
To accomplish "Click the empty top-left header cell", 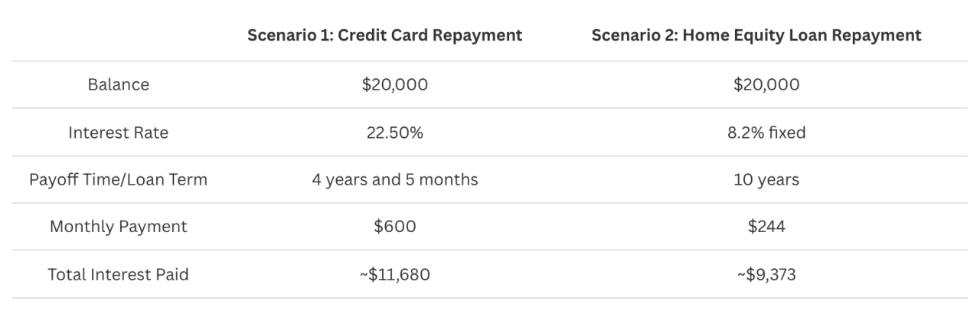I will [x=119, y=35].
